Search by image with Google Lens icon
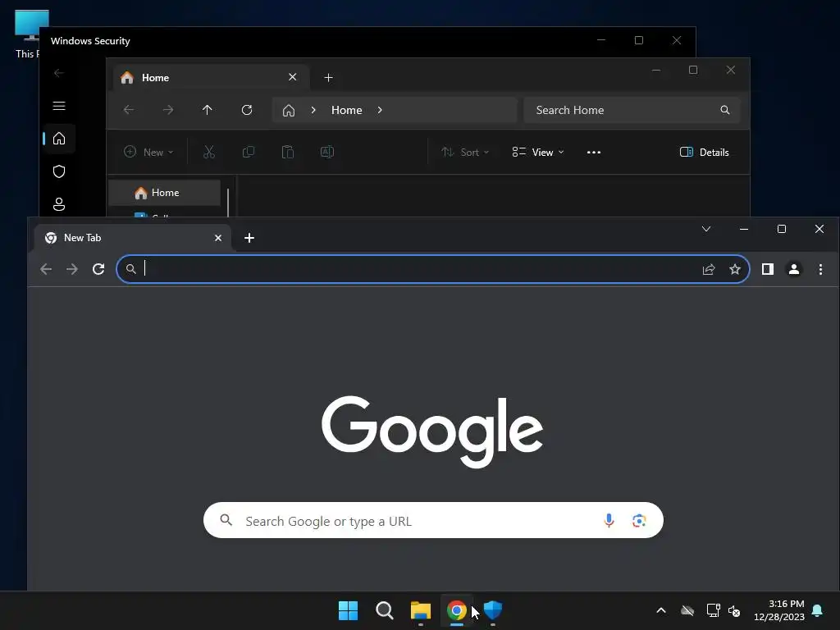 click(x=638, y=520)
